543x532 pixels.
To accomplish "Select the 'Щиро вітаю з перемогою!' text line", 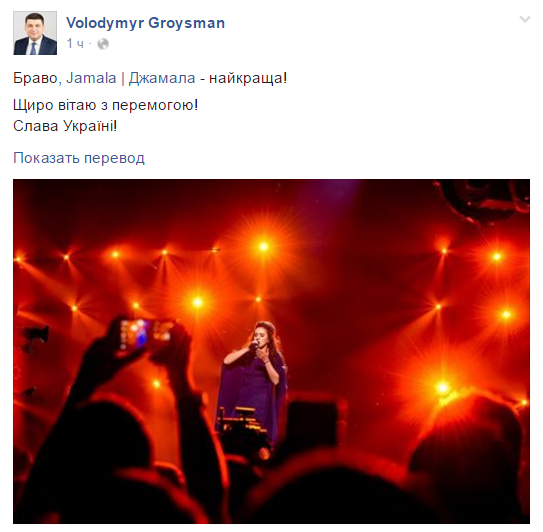I will pos(106,105).
